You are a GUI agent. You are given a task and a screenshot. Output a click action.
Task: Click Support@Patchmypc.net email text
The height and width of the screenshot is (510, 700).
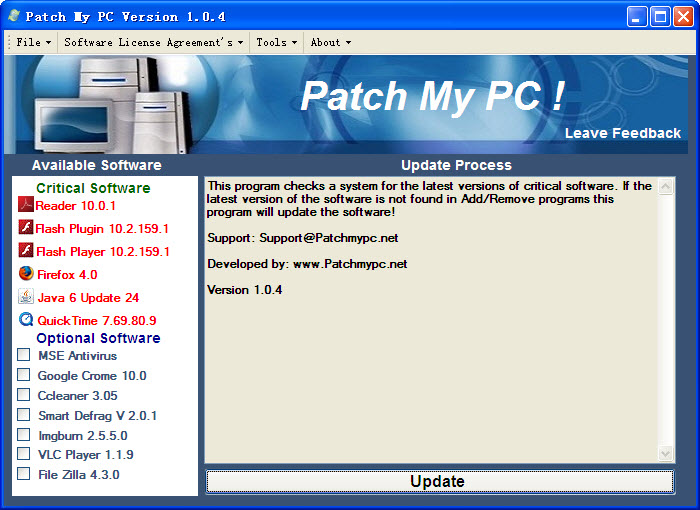(x=329, y=238)
